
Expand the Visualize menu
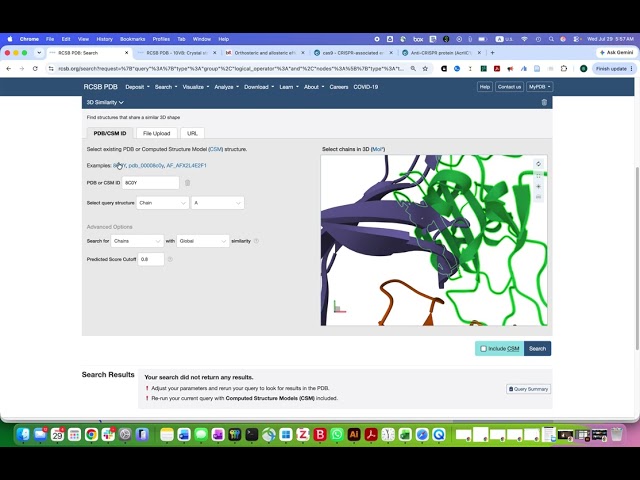[196, 87]
